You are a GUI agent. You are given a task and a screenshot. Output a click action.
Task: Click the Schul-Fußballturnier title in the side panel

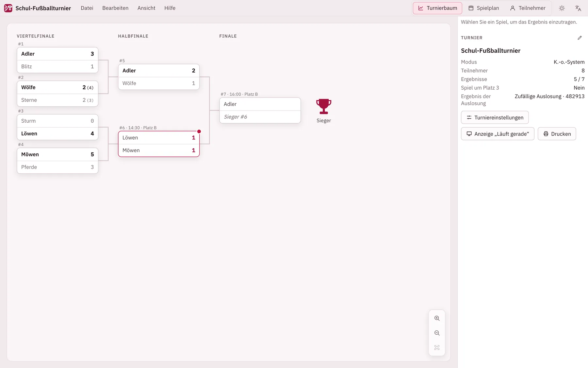491,51
